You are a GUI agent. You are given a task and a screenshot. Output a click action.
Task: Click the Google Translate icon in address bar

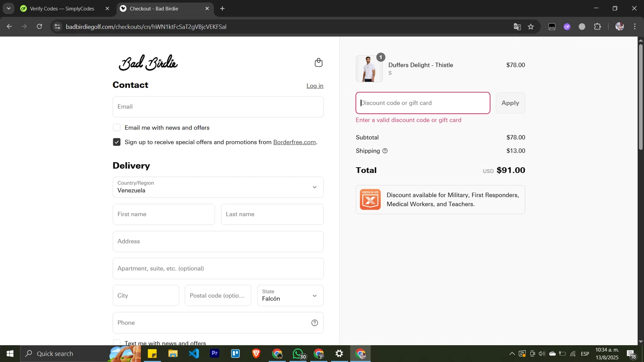click(517, 27)
